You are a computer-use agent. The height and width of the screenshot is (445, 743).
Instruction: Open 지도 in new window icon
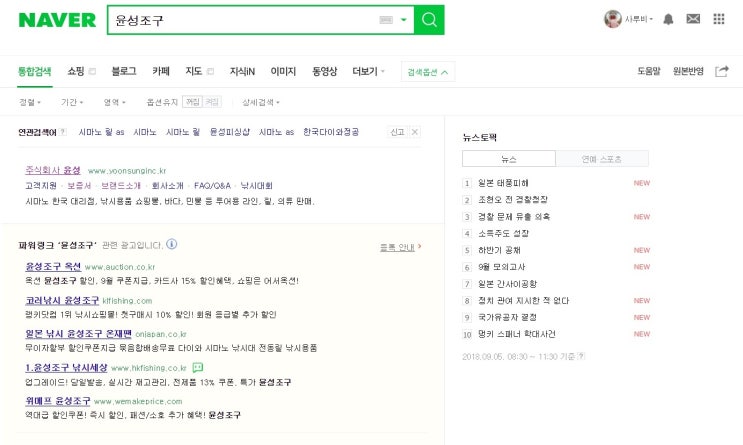[210, 72]
